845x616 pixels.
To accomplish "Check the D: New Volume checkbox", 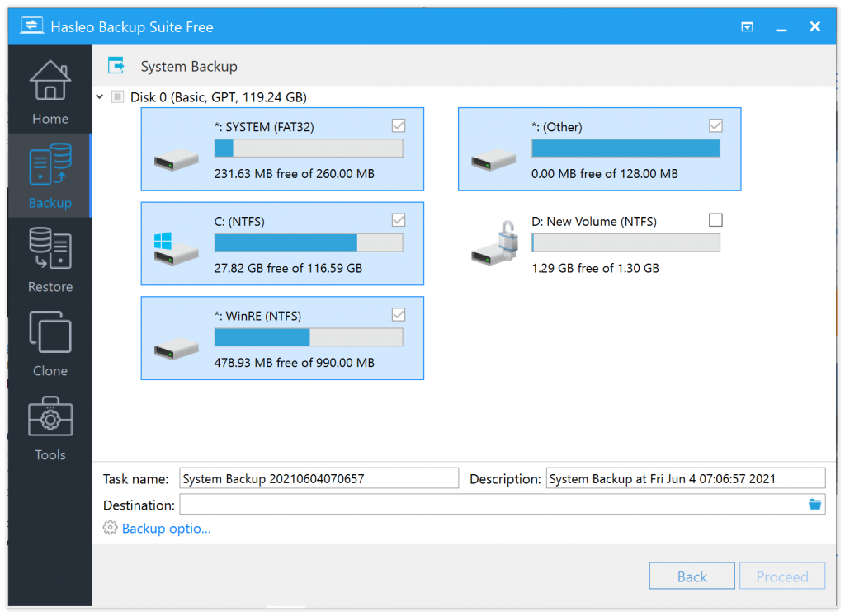I will [715, 219].
